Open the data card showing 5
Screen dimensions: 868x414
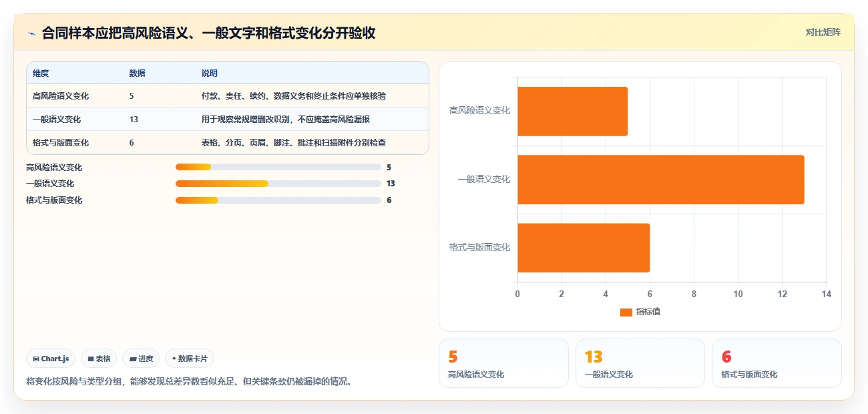pyautogui.click(x=503, y=363)
